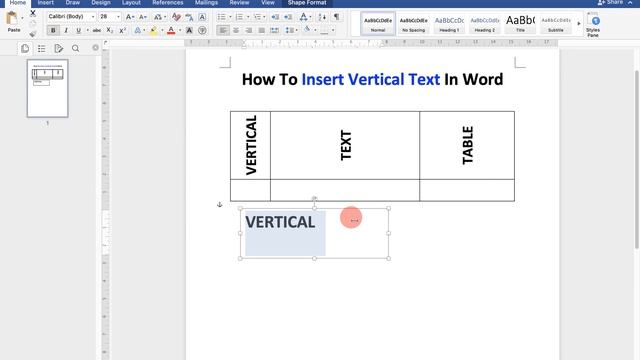Click the distributed alignment icon

[274, 30]
